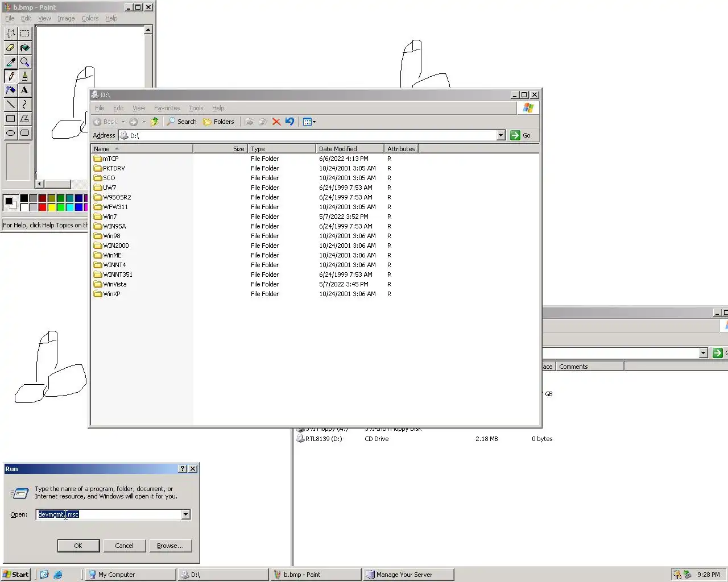Select the Free-Form Select tool in Paint

(11, 34)
